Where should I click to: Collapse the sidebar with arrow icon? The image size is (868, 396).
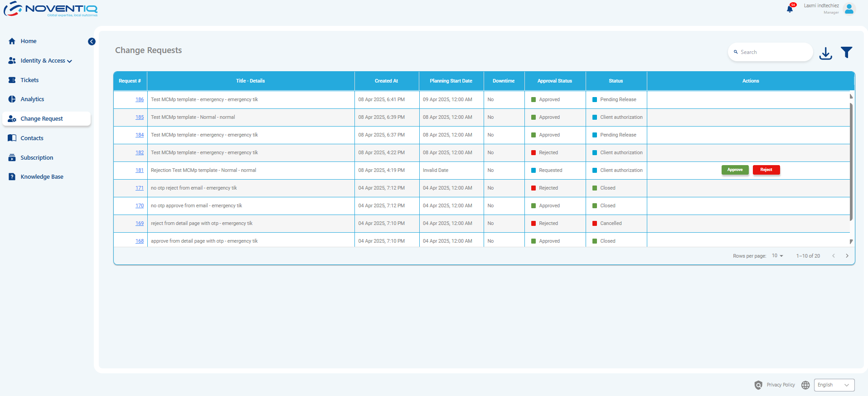click(92, 42)
